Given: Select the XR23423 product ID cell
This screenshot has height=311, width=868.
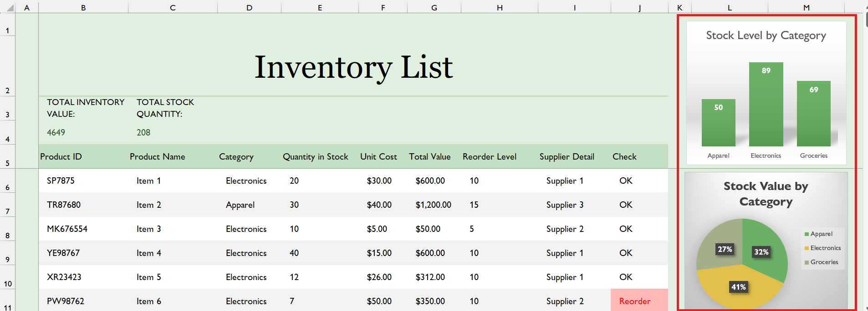Looking at the screenshot, I should pos(83,277).
